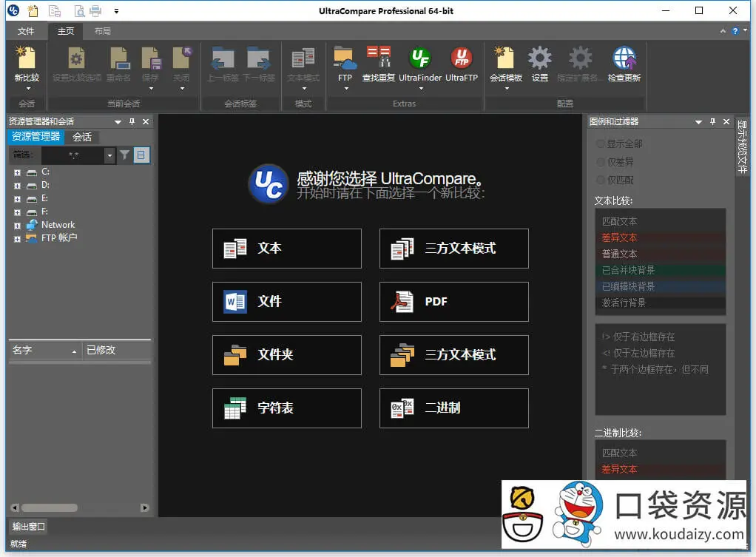Image resolution: width=756 pixels, height=557 pixels.
Task: Pin the 图例和过滤器 panel
Action: 712,121
